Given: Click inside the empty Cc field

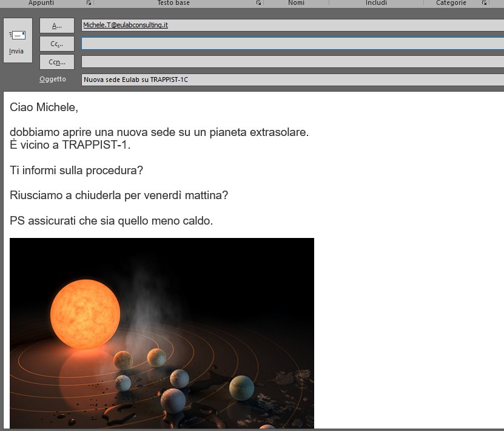Looking at the screenshot, I should pyautogui.click(x=243, y=43).
